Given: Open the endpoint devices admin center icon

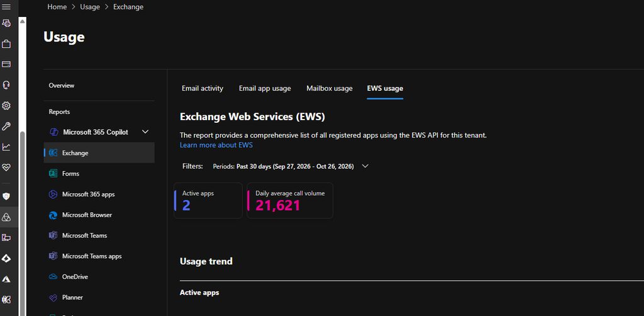Looking at the screenshot, I should 6,237.
